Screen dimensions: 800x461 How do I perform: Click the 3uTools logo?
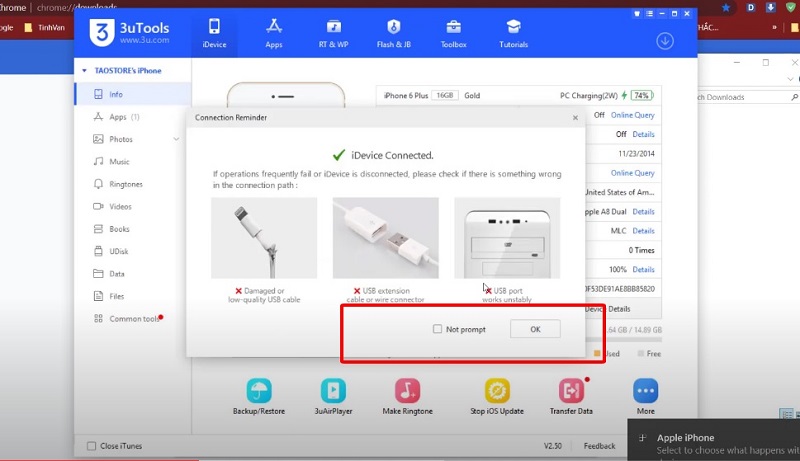(129, 32)
